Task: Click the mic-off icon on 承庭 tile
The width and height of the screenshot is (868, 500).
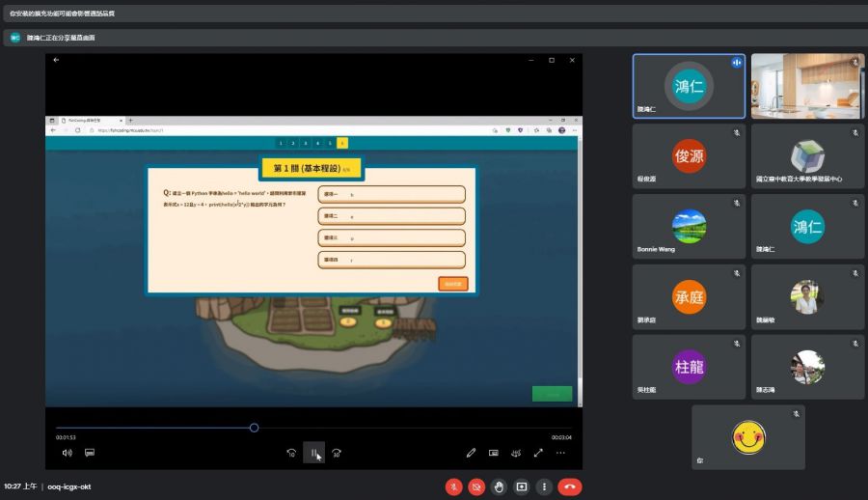Action: tap(737, 273)
